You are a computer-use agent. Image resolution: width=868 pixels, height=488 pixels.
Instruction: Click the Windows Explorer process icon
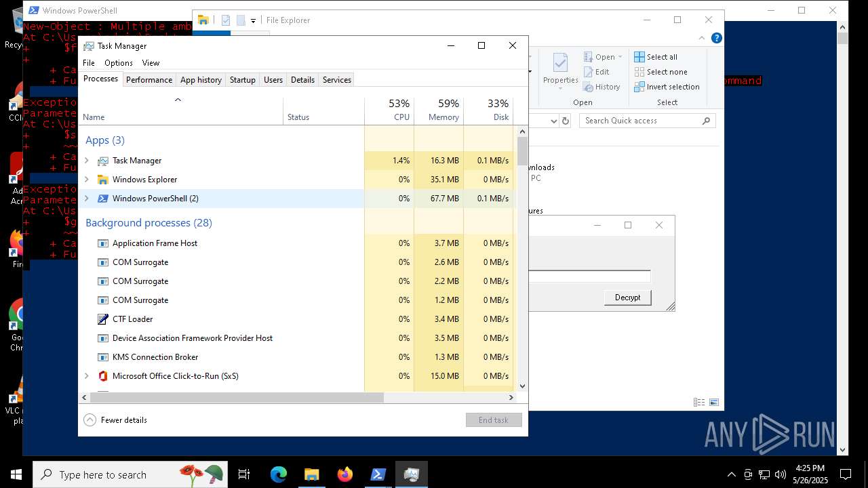pyautogui.click(x=103, y=180)
